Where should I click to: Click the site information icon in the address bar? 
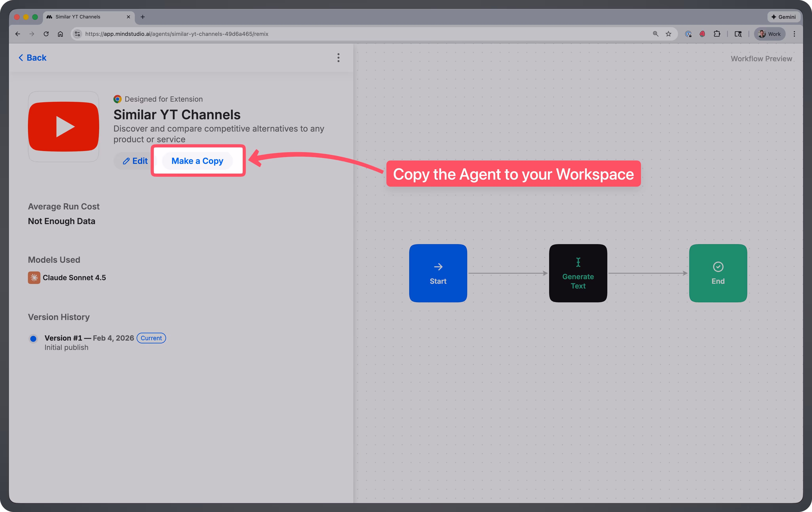pyautogui.click(x=77, y=34)
